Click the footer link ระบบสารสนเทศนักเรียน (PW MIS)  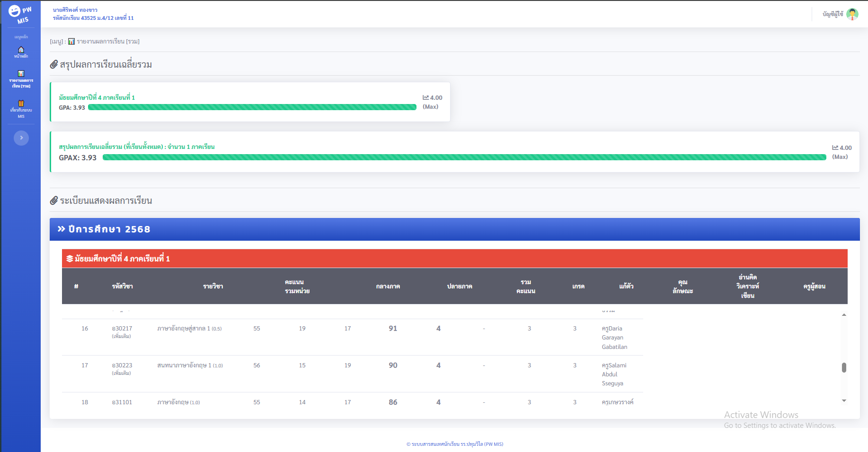tap(454, 444)
